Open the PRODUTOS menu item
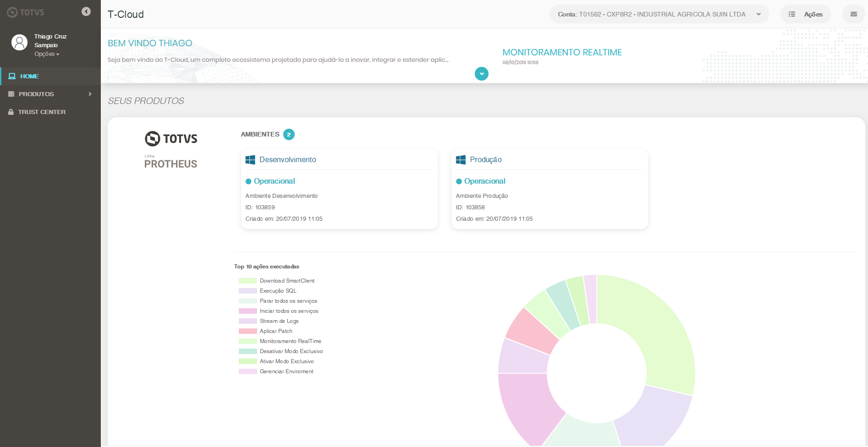The image size is (868, 447). click(50, 94)
